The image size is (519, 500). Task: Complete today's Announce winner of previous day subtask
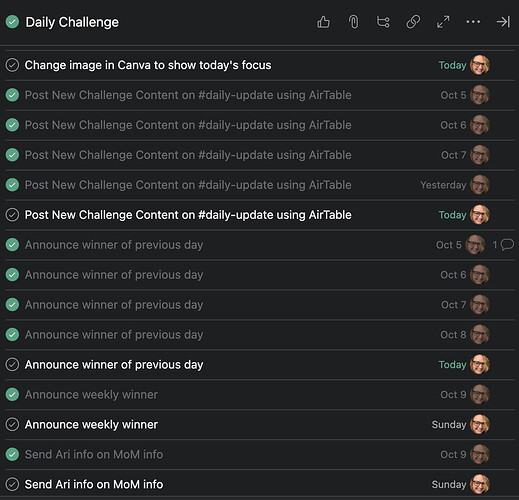12,365
